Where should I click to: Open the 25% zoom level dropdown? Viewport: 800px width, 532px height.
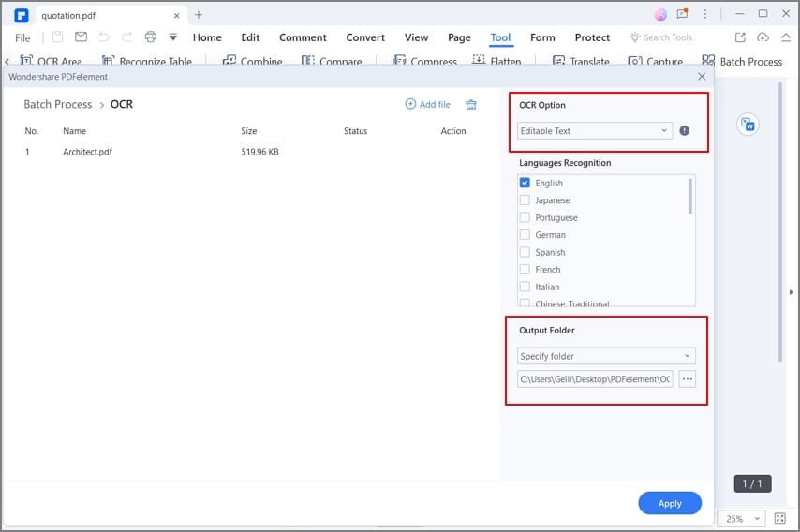741,518
